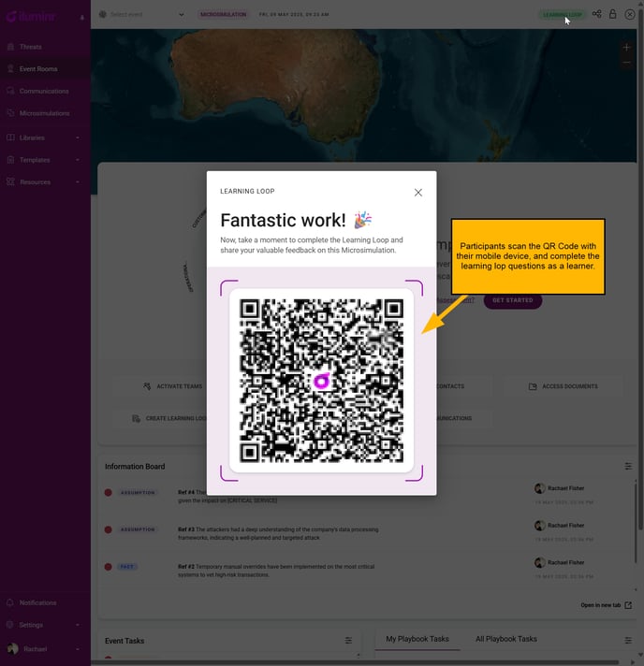Image resolution: width=644 pixels, height=666 pixels.
Task: Click the Get Started button
Action: [x=513, y=300]
